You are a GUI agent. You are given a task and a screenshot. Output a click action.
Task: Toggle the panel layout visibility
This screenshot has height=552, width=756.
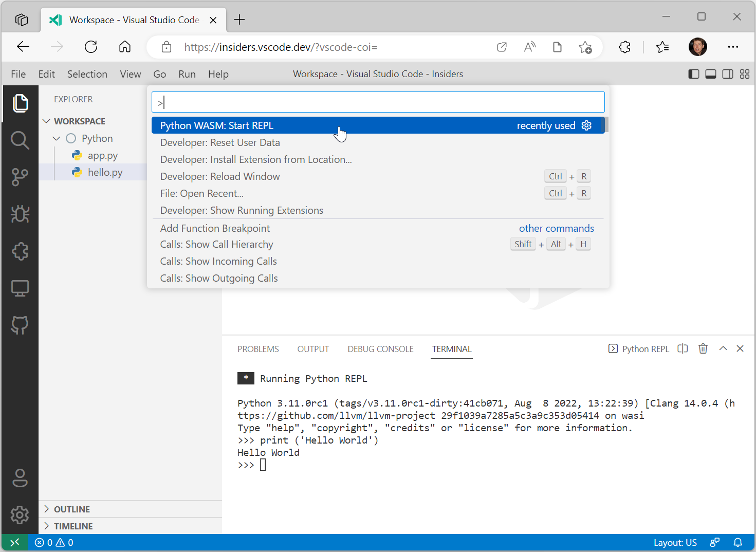[x=710, y=74]
